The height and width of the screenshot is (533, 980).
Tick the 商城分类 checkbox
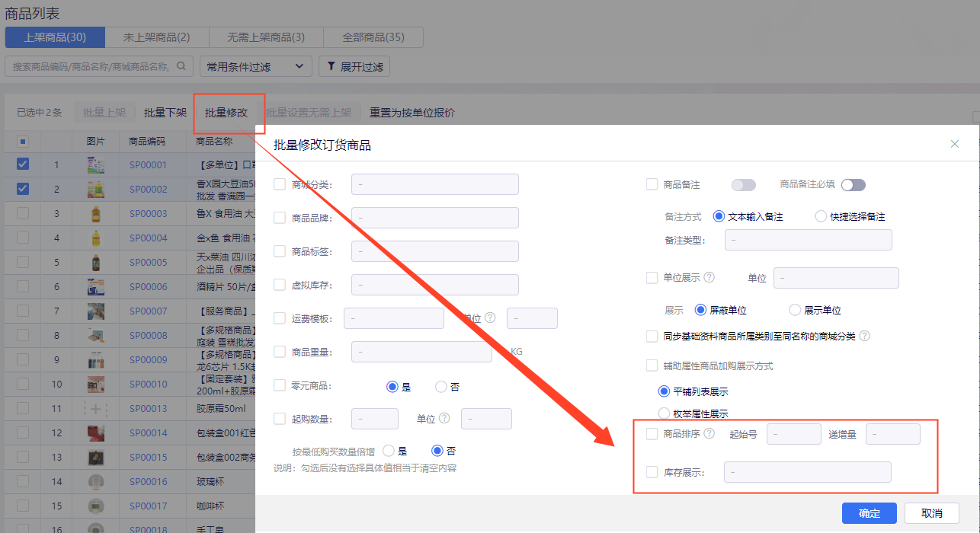[x=280, y=184]
